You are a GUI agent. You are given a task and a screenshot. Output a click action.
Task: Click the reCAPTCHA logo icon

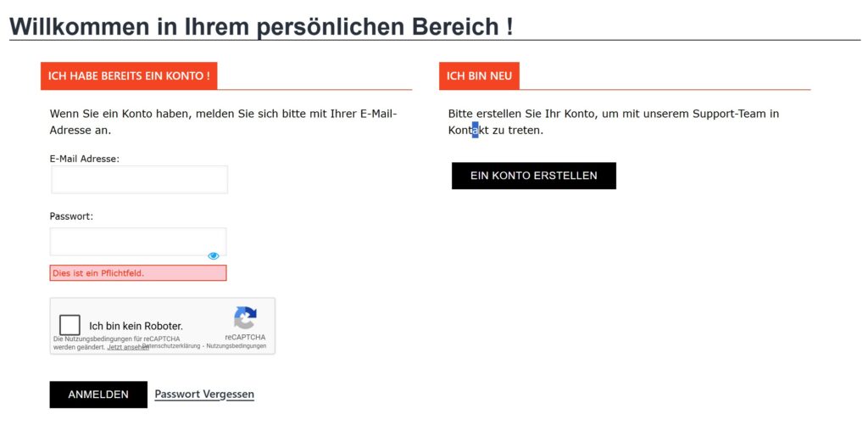(x=245, y=318)
